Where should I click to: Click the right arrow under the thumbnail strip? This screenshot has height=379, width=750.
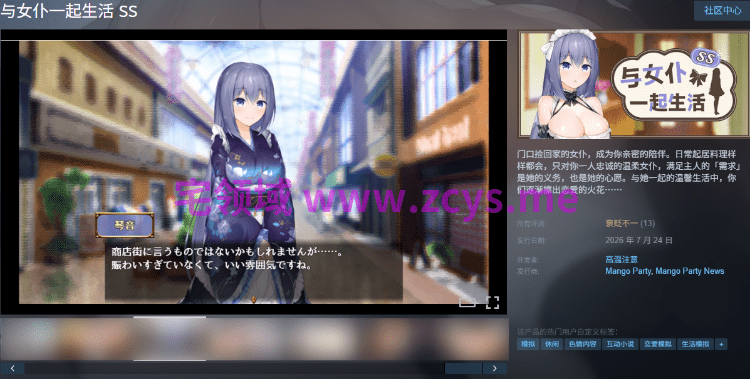[x=495, y=368]
